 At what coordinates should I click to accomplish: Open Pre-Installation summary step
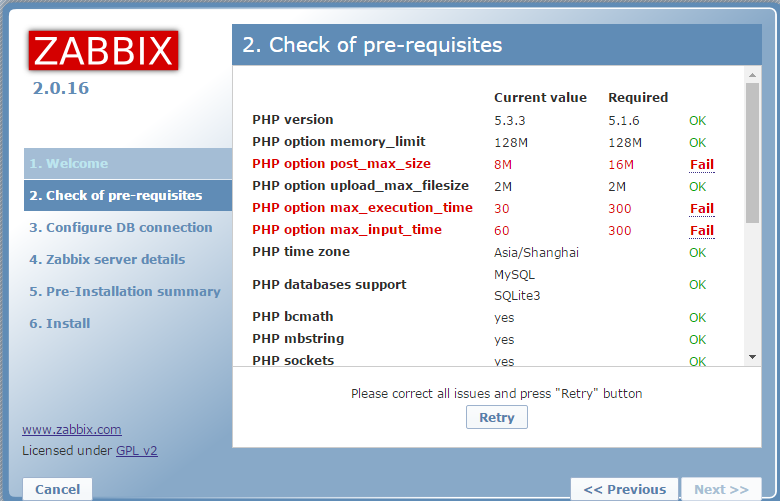(125, 292)
